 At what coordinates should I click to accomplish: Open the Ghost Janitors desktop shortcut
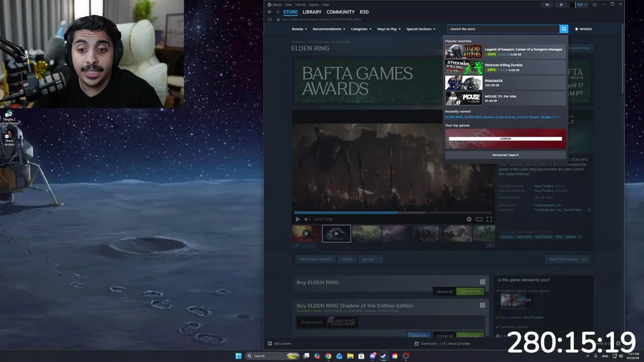(x=9, y=139)
